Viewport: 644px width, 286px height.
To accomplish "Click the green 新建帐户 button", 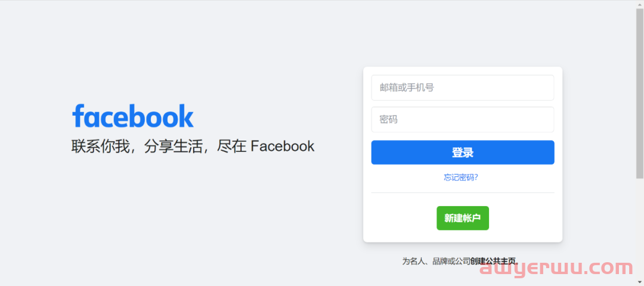I will [463, 218].
